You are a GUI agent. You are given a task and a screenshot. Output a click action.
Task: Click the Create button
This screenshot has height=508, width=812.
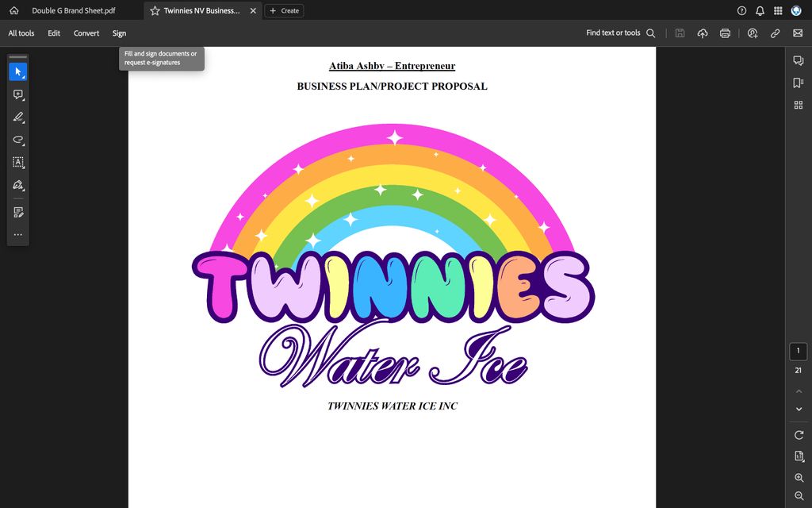coord(285,10)
